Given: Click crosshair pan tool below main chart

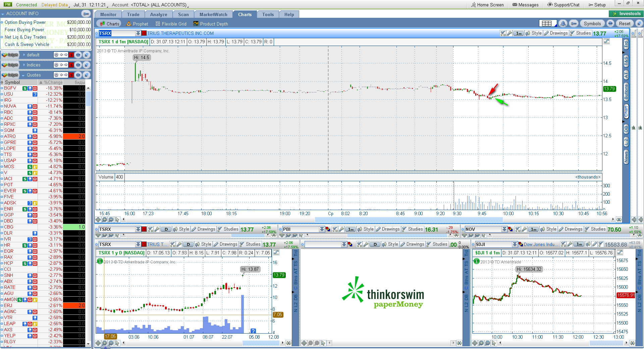Looking at the screenshot, I should (x=98, y=219).
